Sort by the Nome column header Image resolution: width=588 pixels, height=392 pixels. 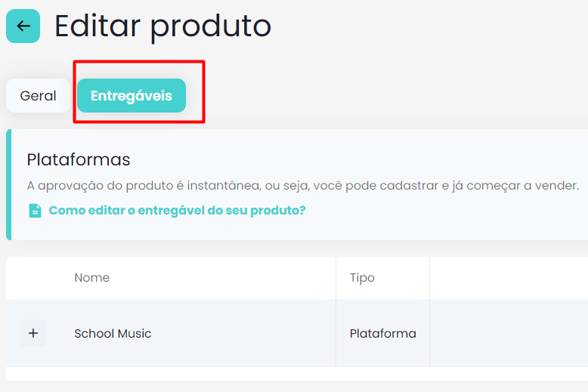92,278
